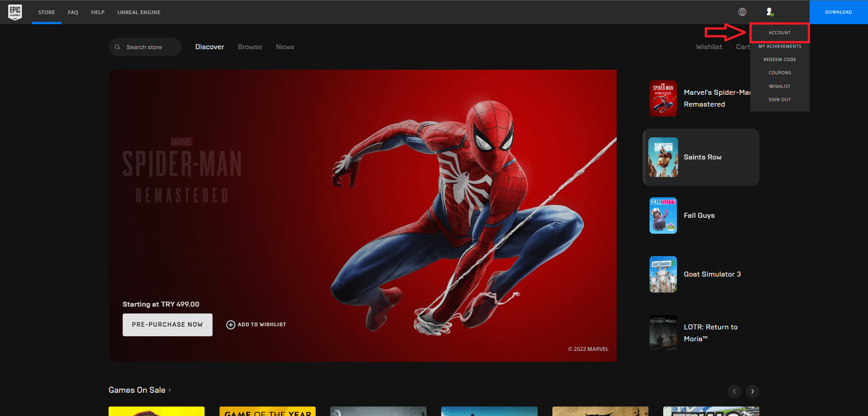Click the Fall Guys title text

click(699, 216)
